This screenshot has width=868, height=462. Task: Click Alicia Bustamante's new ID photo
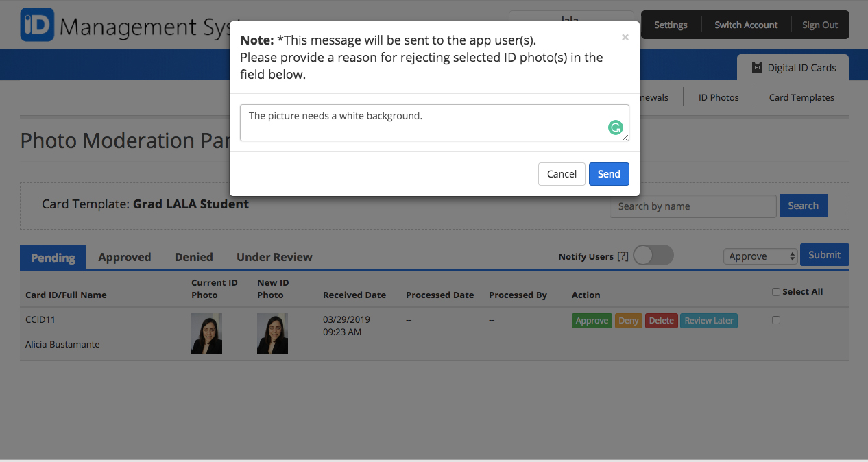[272, 334]
